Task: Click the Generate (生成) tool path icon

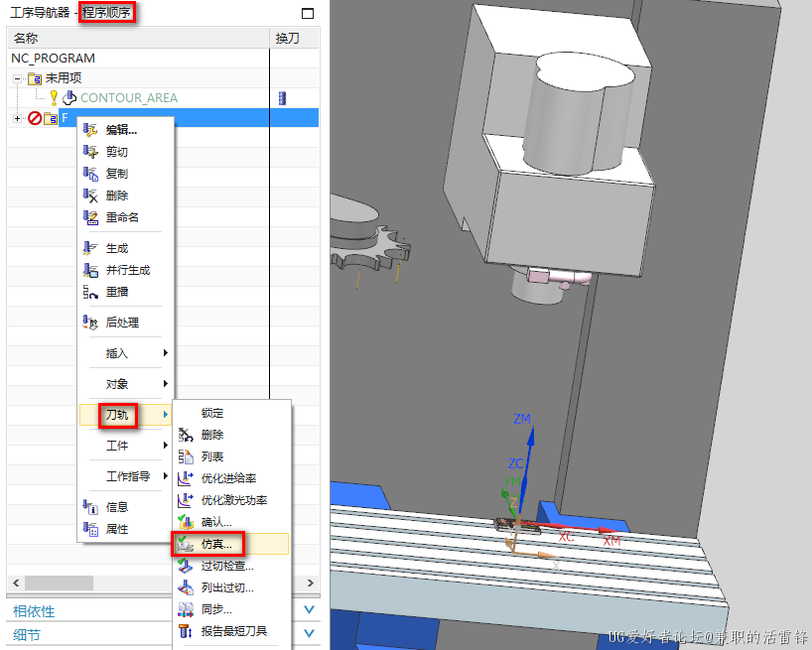Action: pyautogui.click(x=91, y=248)
